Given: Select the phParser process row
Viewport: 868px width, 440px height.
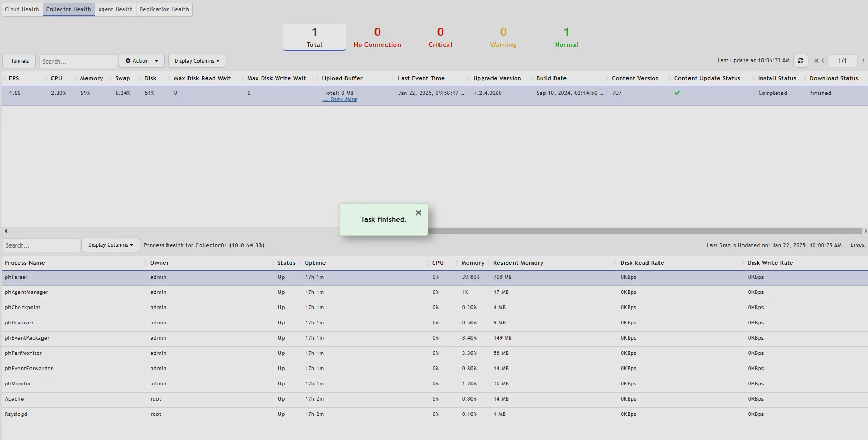Looking at the screenshot, I should [x=435, y=278].
